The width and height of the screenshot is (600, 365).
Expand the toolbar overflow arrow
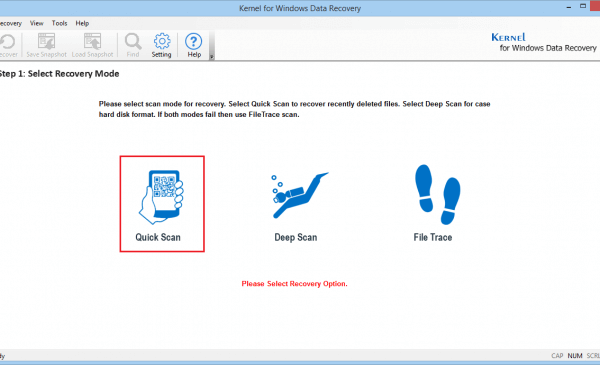[x=211, y=57]
